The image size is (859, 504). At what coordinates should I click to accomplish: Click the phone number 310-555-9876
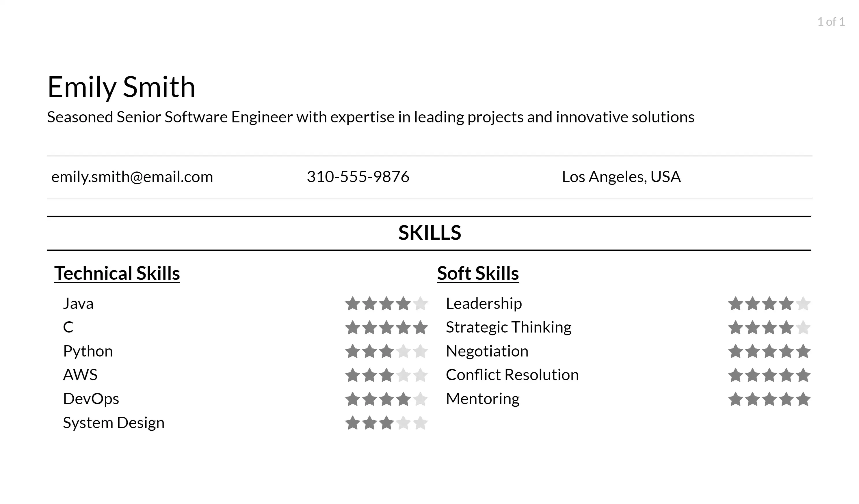[358, 176]
